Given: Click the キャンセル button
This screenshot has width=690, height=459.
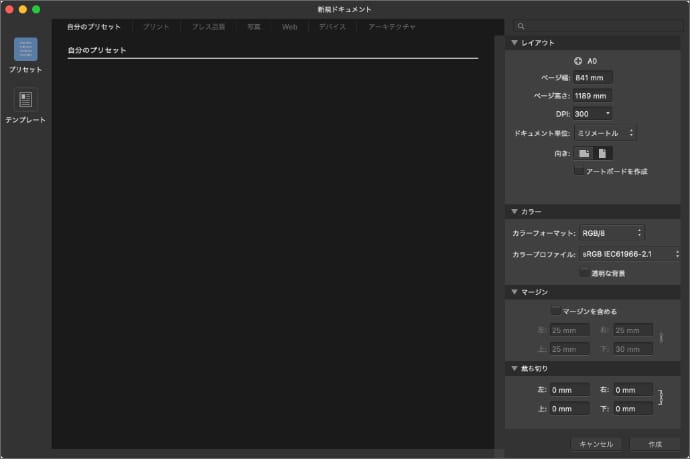Looking at the screenshot, I should pyautogui.click(x=595, y=443).
